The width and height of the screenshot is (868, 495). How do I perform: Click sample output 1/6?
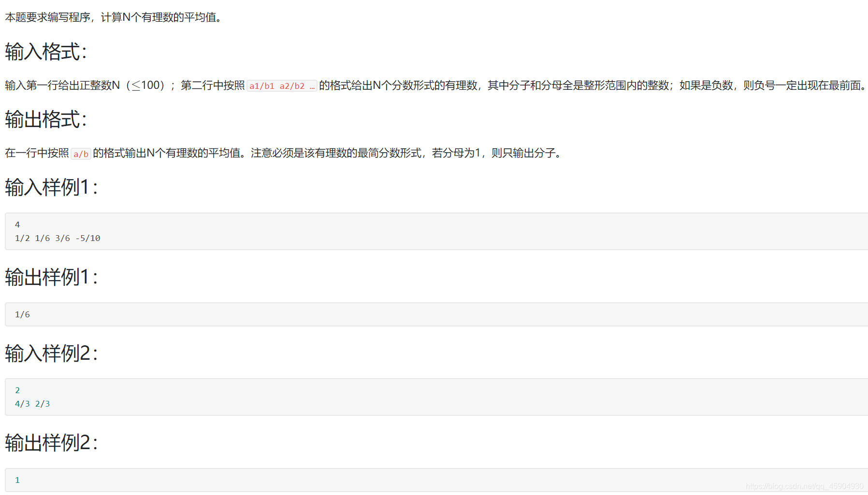click(22, 314)
